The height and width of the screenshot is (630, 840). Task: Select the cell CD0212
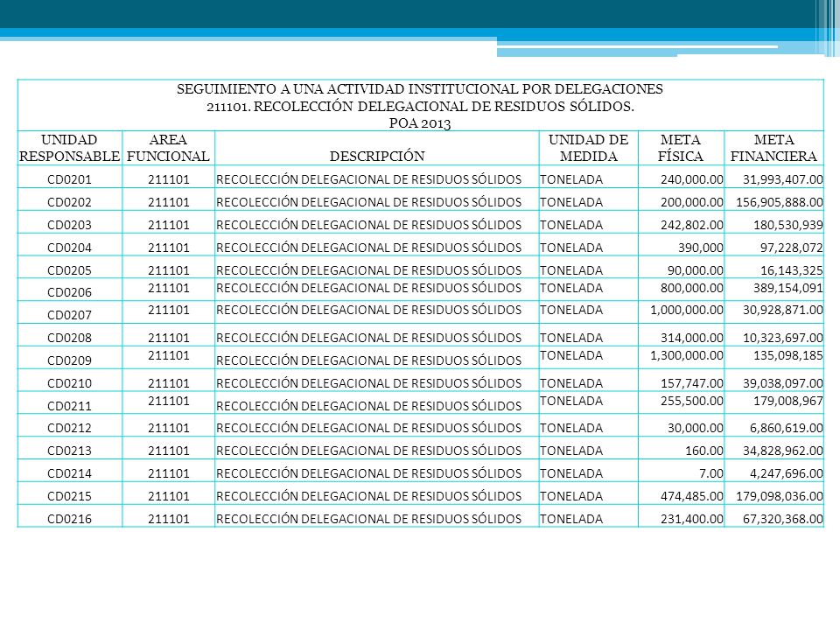pos(70,428)
